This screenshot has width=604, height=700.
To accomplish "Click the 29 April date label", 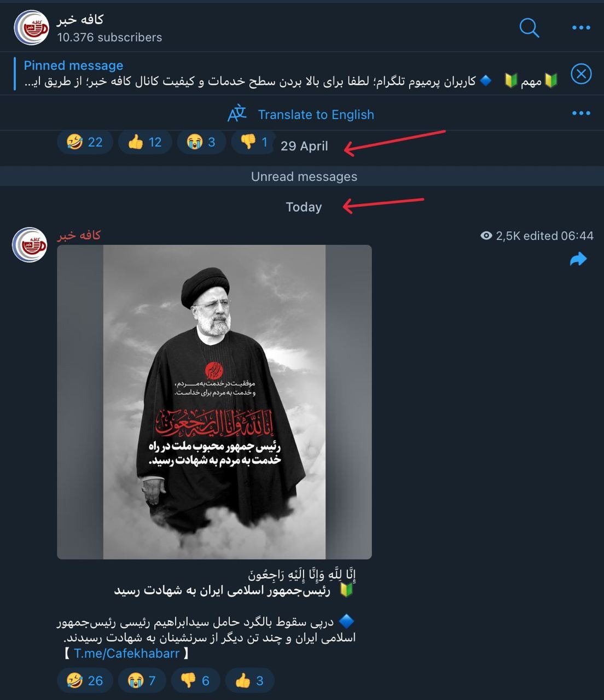I will coord(304,146).
